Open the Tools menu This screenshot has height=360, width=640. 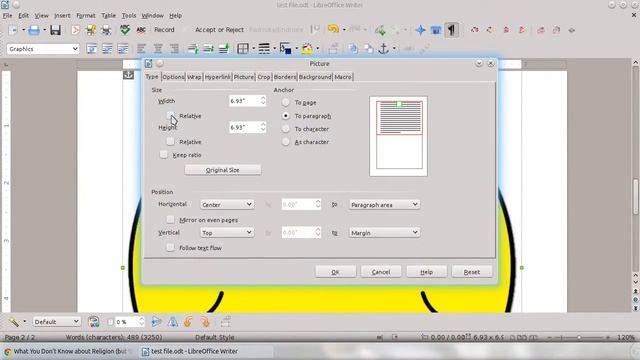[129, 16]
